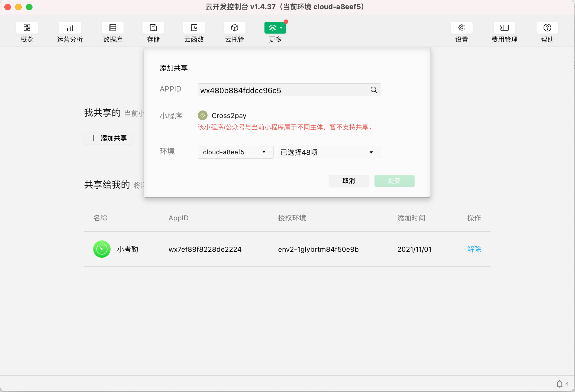This screenshot has height=392, width=575.
Task: Open the 云函数 cloud function icon
Action: 194,28
